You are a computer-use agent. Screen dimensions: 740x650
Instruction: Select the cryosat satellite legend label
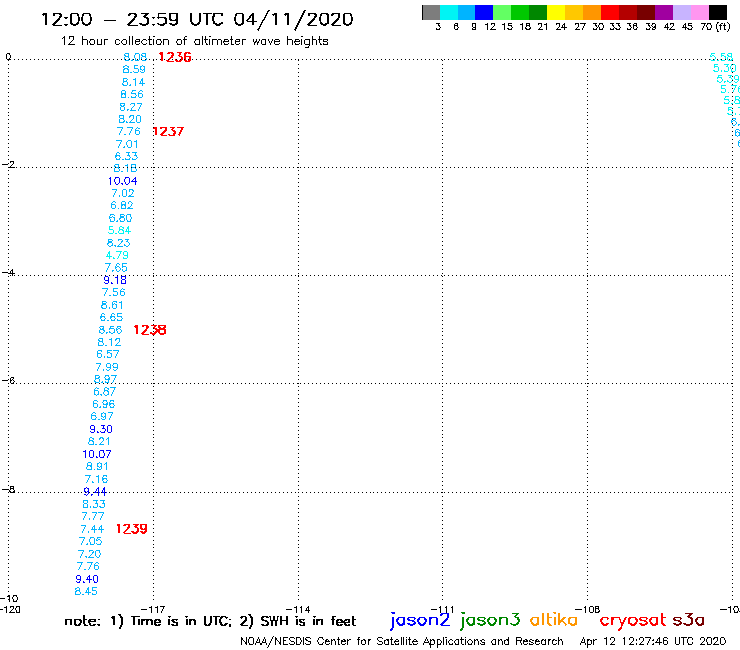[633, 621]
